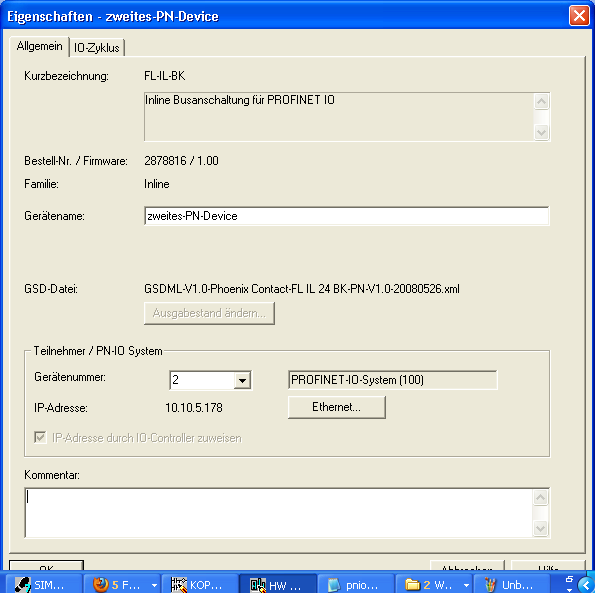
Task: Click the Ethernet... button
Action: coord(337,407)
